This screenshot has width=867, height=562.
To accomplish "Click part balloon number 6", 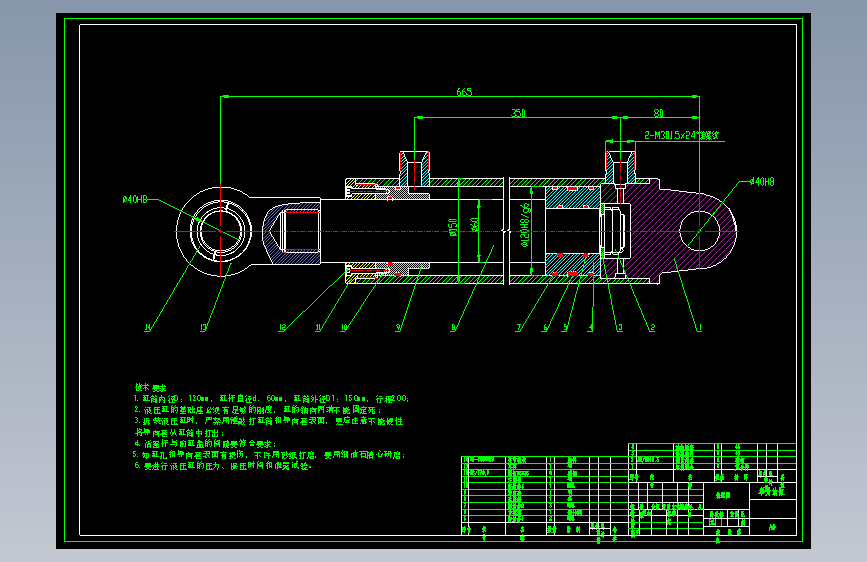I will 545,328.
